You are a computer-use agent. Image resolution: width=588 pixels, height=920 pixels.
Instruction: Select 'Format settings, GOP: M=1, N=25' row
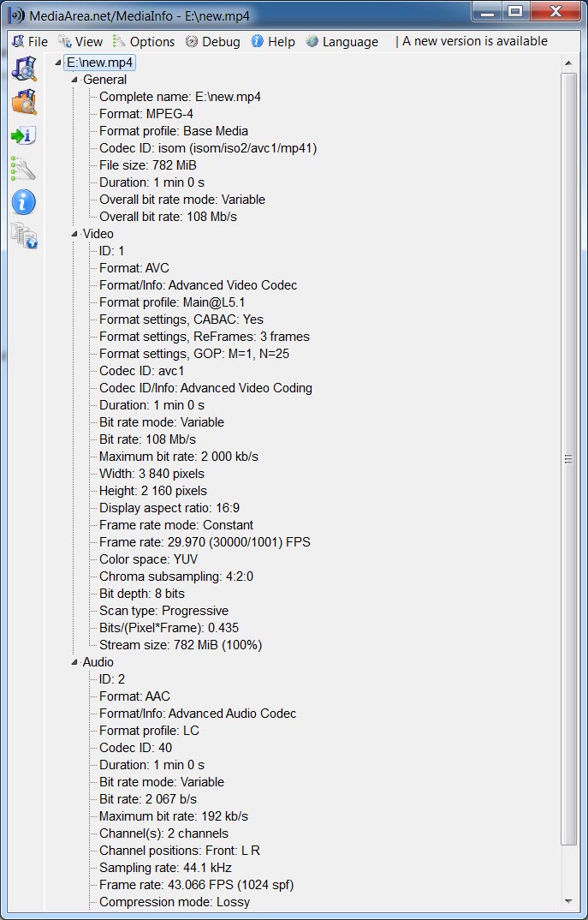click(194, 354)
